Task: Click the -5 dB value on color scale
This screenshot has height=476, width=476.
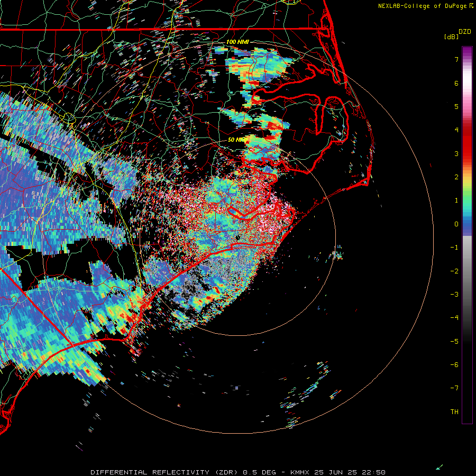Action: [x=454, y=342]
